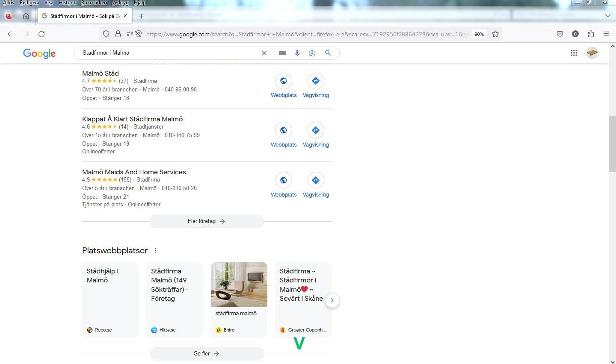
Task: Open the Redigera menu
Action: [x=30, y=3]
